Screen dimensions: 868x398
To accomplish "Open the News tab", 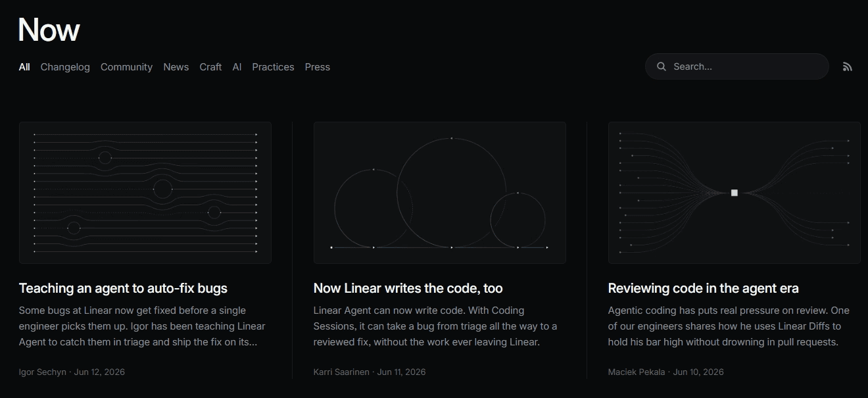I will pyautogui.click(x=176, y=67).
